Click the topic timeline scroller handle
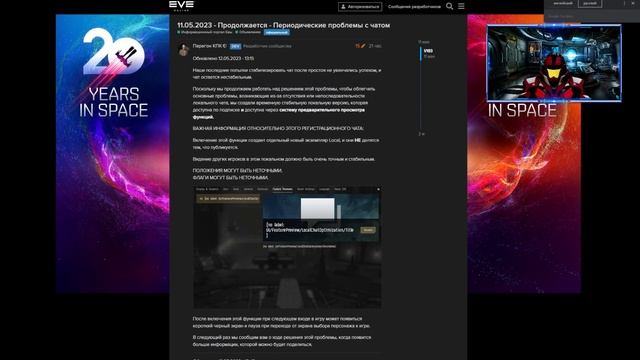 (x=421, y=53)
